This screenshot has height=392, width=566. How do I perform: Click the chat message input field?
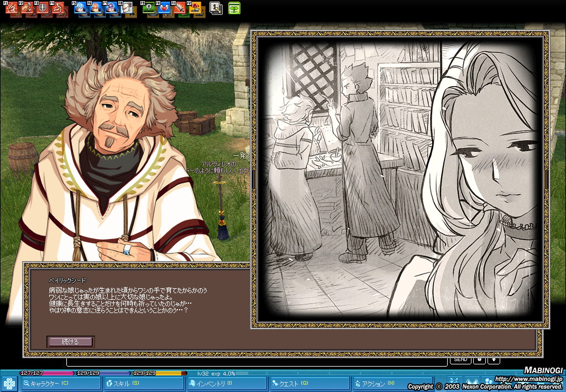(257, 362)
